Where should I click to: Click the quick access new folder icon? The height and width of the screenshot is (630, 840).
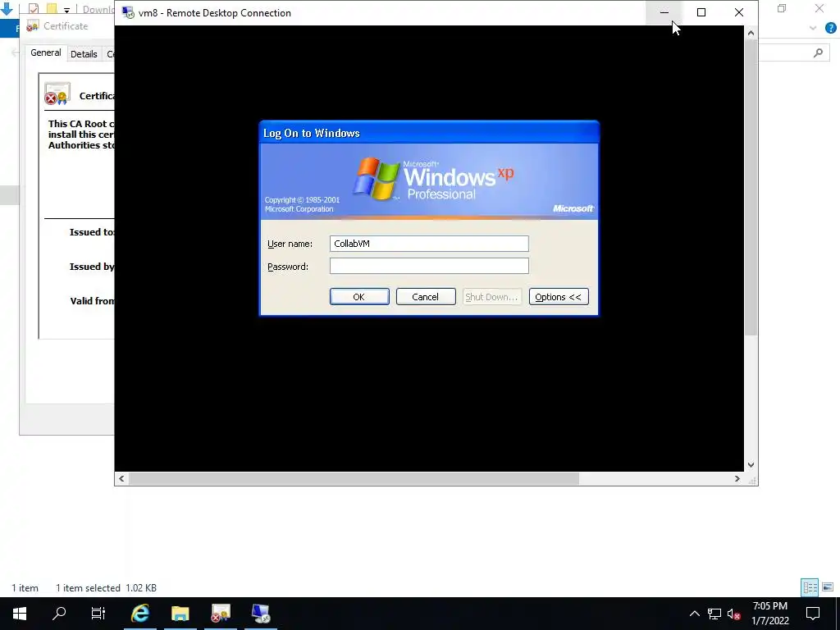coord(52,8)
